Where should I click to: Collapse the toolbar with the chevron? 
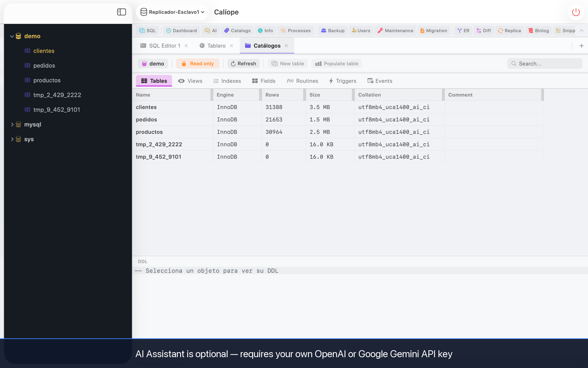click(x=581, y=30)
